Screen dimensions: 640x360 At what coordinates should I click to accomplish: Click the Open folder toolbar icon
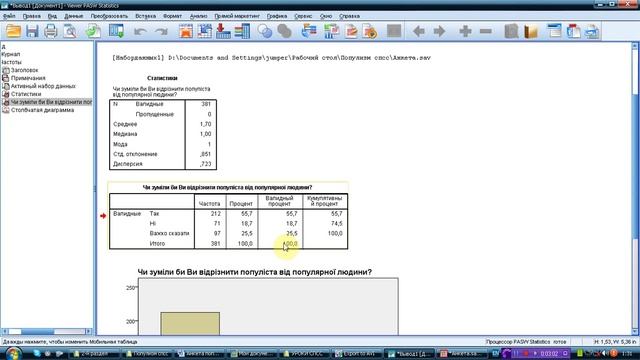click(x=13, y=31)
